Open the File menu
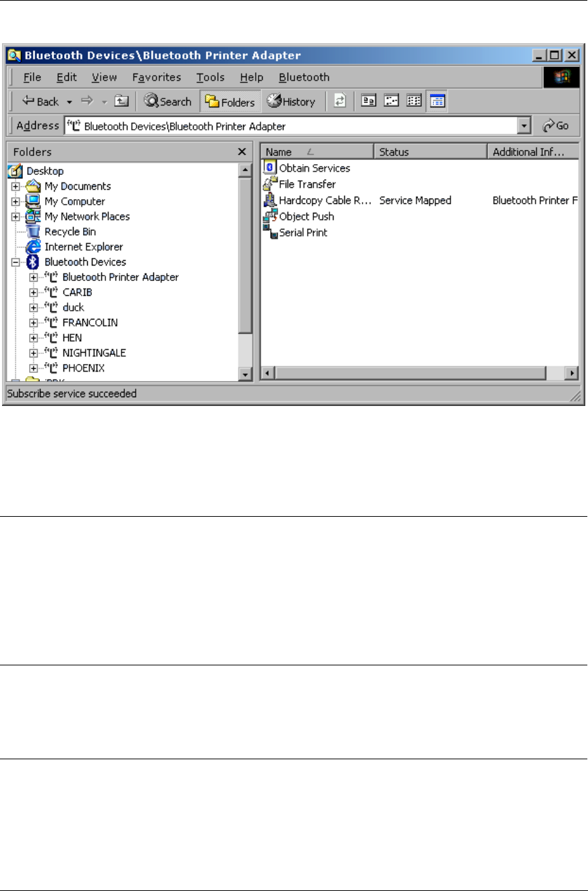 32,78
